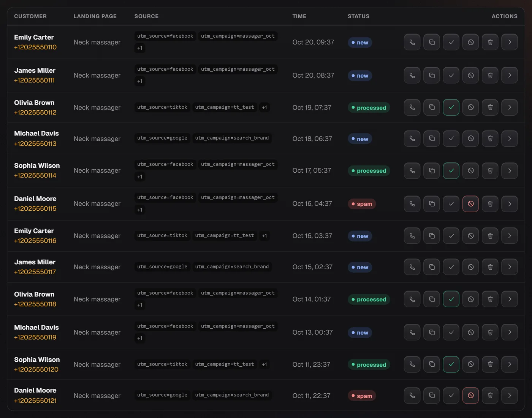This screenshot has width=532, height=418.
Task: Click phone icon in Michael Davis +12025550119 row
Action: [x=412, y=332]
